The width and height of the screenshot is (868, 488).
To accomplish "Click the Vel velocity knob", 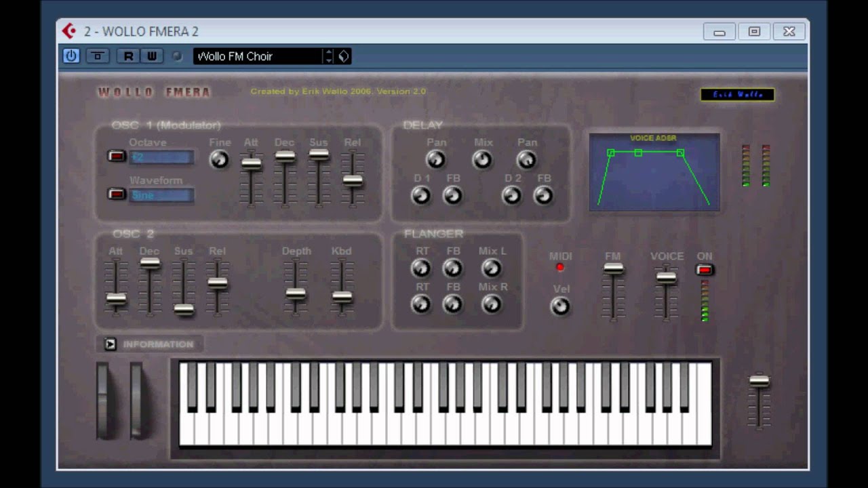I will click(560, 306).
